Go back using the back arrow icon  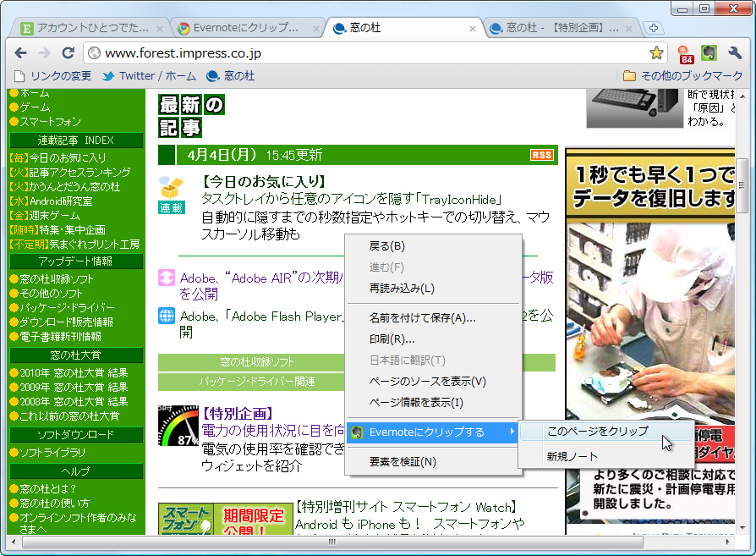click(20, 52)
